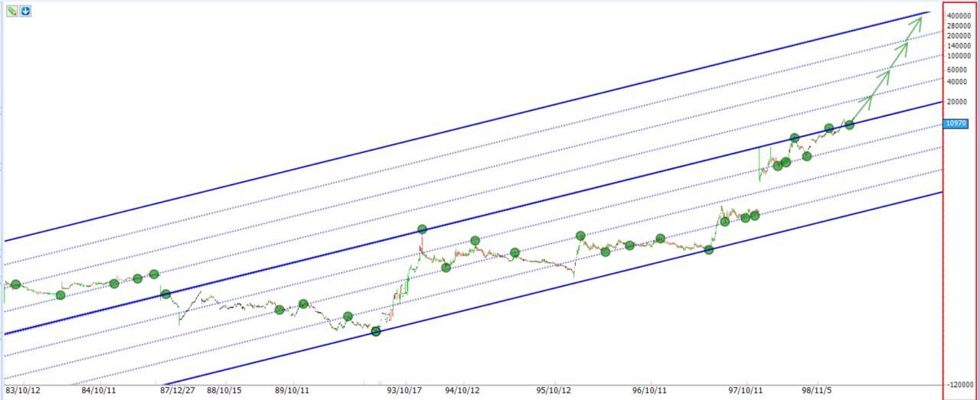Click the blue down-arrow download icon
Viewport: 980px width, 400px height.
point(25,11)
